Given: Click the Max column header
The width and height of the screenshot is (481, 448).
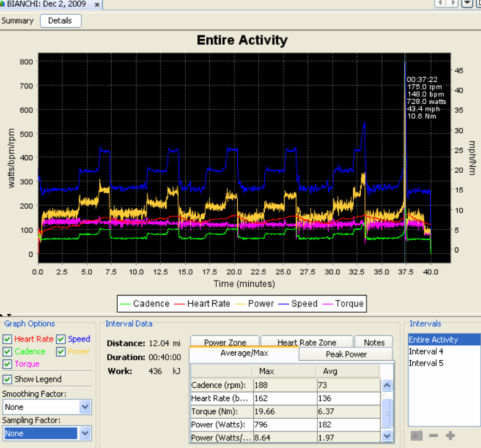Looking at the screenshot, I should pyautogui.click(x=284, y=371).
